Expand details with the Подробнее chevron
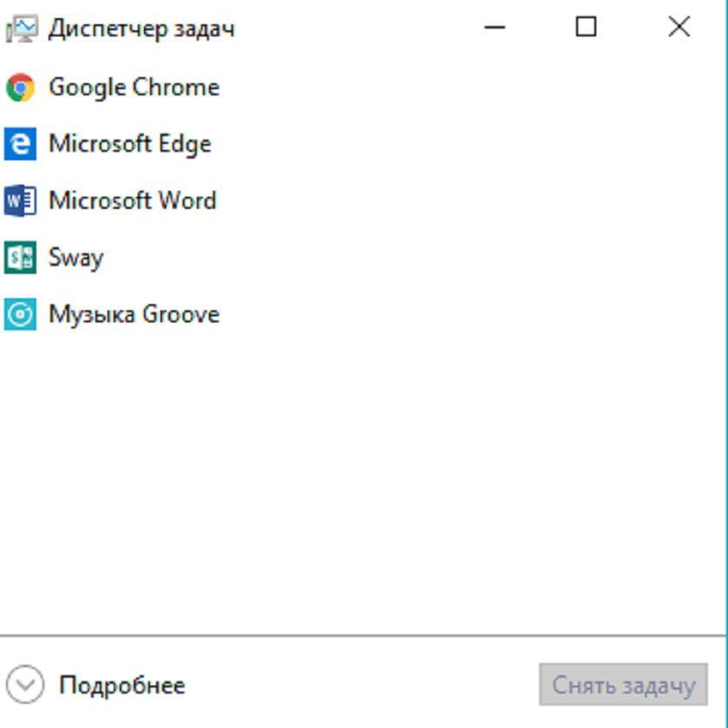 tap(26, 686)
